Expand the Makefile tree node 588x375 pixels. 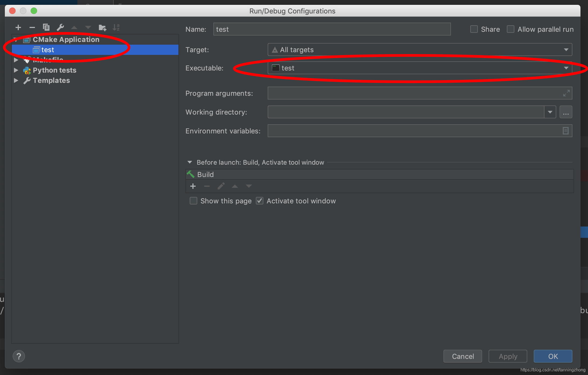click(x=16, y=60)
